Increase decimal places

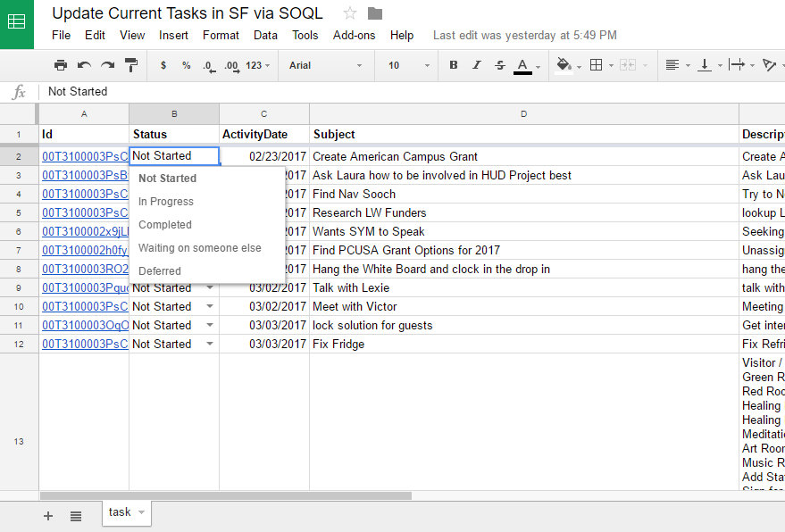[232, 65]
